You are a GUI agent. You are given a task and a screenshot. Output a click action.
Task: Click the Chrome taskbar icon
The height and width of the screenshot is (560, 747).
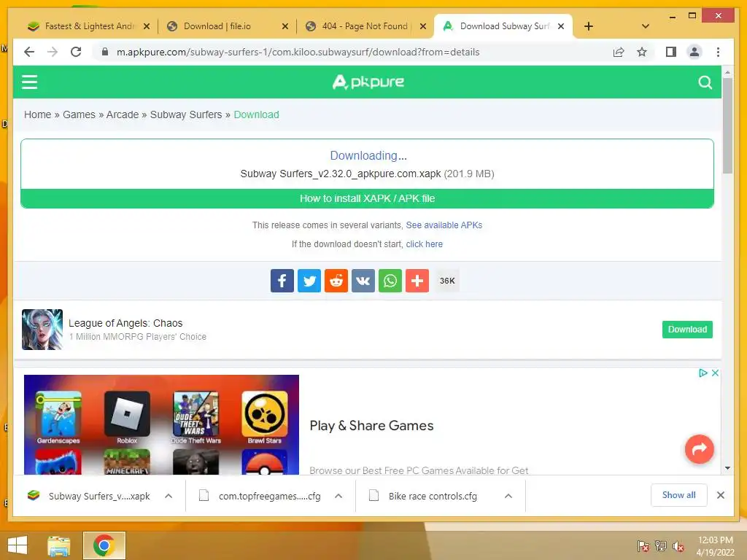coord(104,545)
